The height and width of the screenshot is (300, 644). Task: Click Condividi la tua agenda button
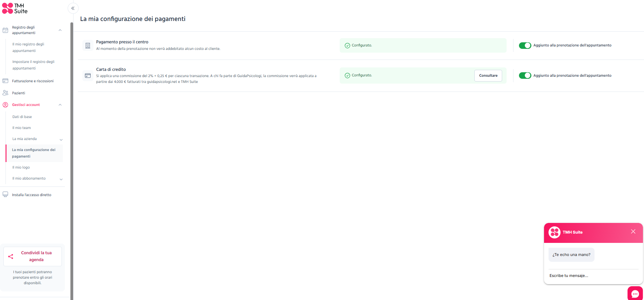coord(33,256)
